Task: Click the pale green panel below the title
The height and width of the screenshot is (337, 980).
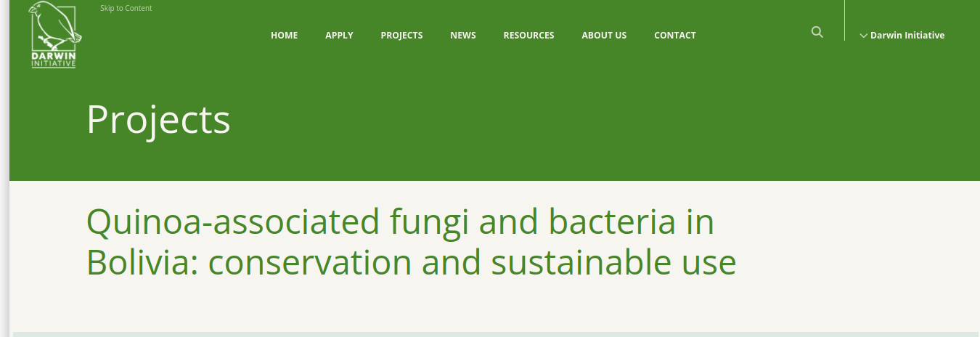Action: click(x=496, y=335)
